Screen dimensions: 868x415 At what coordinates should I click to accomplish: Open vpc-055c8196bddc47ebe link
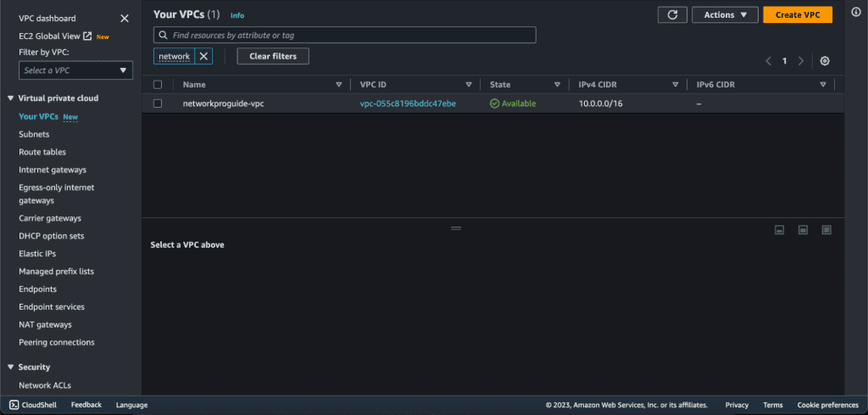tap(408, 104)
